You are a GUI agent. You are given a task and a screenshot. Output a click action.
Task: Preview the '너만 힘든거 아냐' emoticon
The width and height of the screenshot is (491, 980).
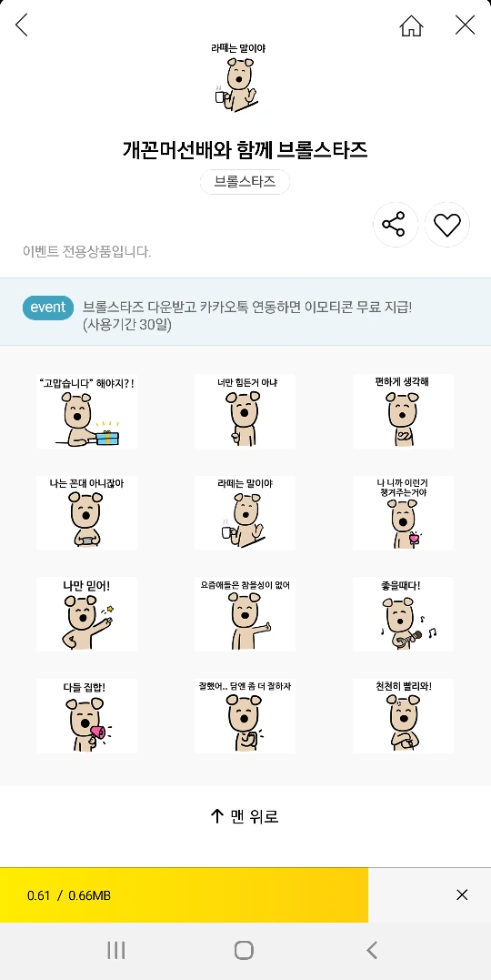pyautogui.click(x=245, y=411)
